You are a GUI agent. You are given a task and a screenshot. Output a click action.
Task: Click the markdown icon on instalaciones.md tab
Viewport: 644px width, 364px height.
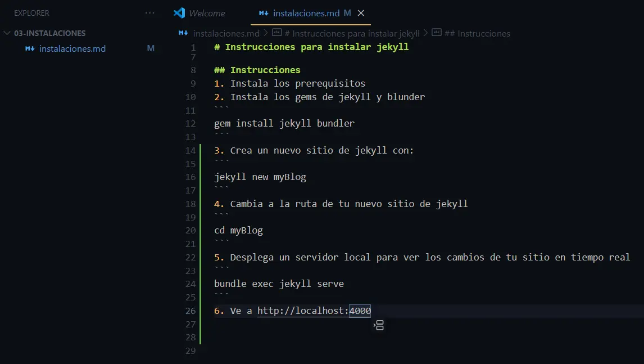264,13
